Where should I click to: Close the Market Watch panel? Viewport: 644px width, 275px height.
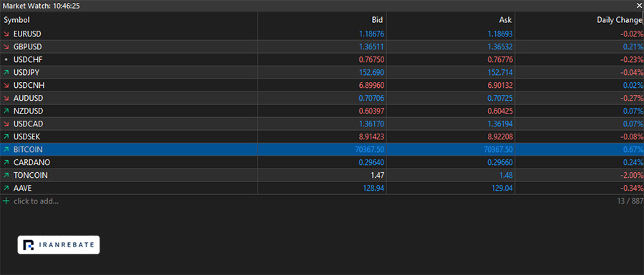pyautogui.click(x=639, y=6)
